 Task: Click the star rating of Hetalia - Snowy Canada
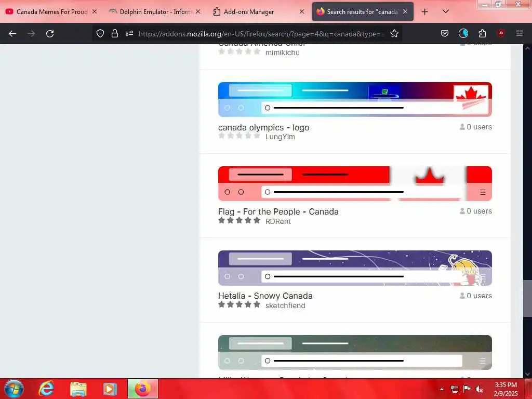pyautogui.click(x=239, y=304)
